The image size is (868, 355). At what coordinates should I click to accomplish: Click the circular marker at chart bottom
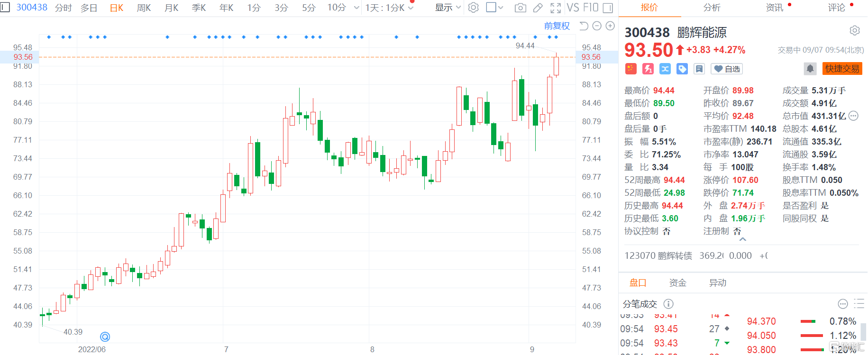click(x=105, y=337)
